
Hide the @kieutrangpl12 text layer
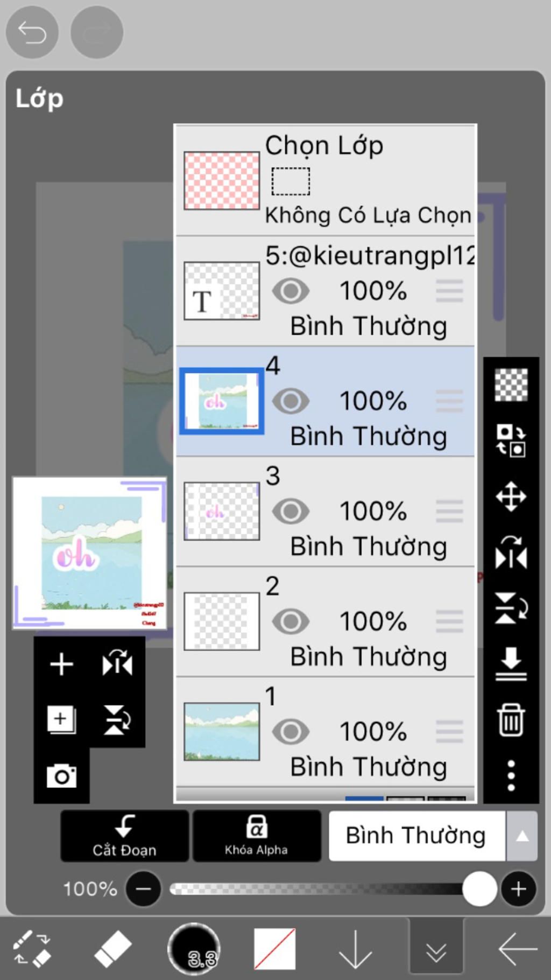coord(291,291)
